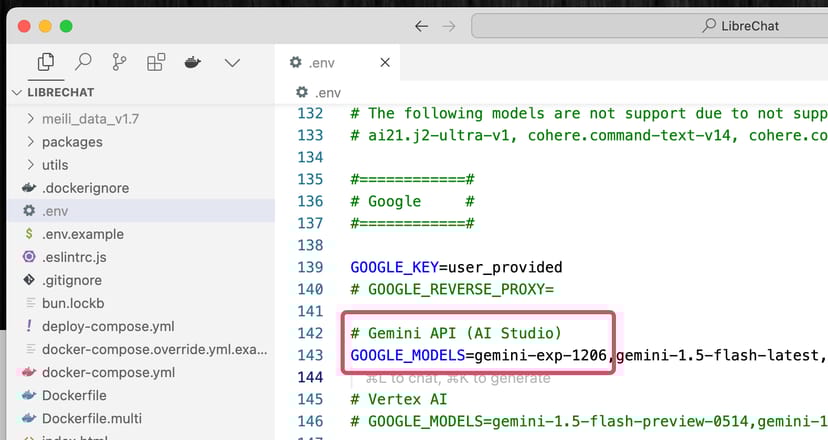Click line number 144 in the gutter
Image resolution: width=828 pixels, height=440 pixels.
point(311,377)
